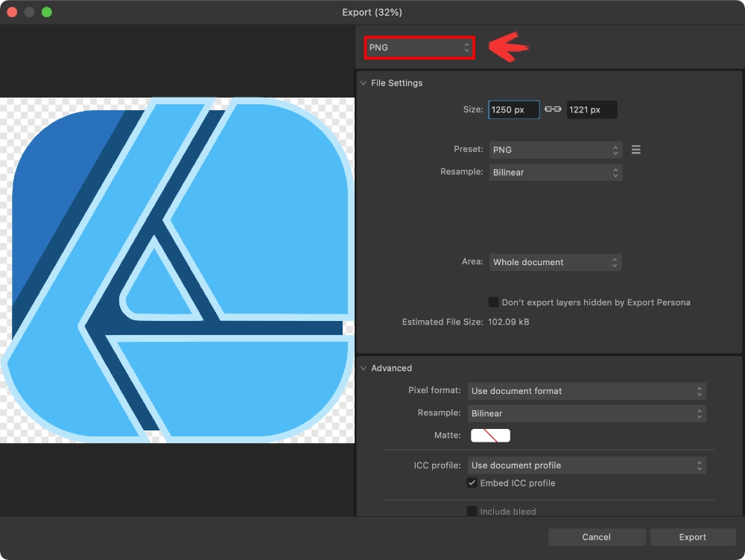The height and width of the screenshot is (560, 745).
Task: Open the Advanced Resample dropdown
Action: pos(586,413)
